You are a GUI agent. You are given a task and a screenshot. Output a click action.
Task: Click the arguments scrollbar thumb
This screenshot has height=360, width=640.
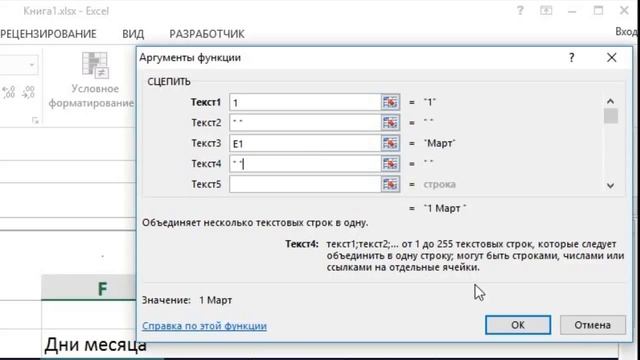click(611, 116)
